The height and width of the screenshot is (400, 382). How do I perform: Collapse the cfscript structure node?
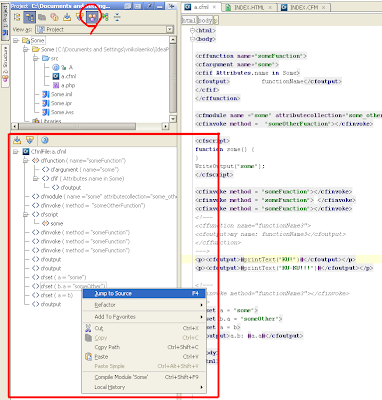pyautogui.click(x=26, y=215)
